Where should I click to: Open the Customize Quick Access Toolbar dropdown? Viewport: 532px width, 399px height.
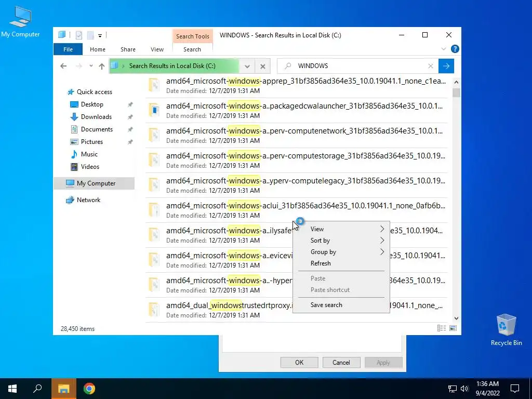tap(100, 35)
